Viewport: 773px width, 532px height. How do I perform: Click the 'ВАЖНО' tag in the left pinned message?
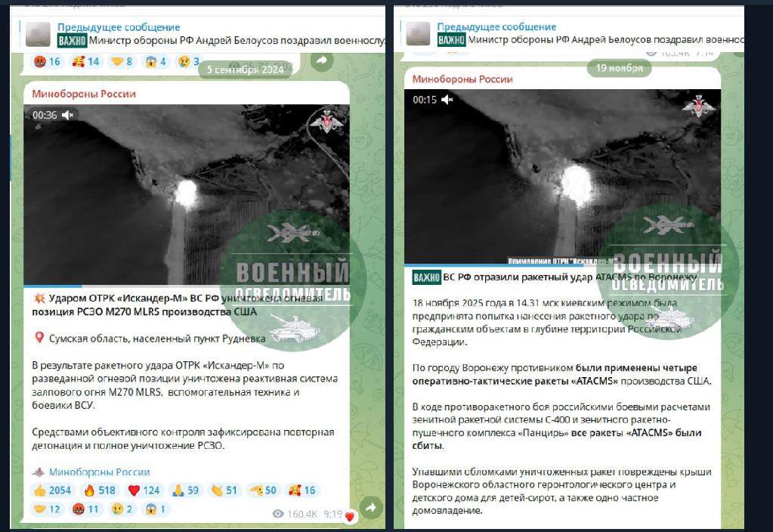tap(72, 41)
